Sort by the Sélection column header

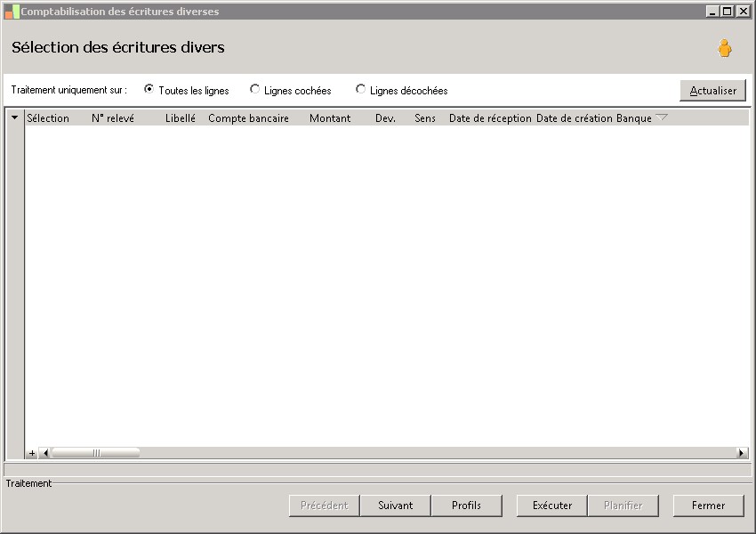pyautogui.click(x=48, y=118)
